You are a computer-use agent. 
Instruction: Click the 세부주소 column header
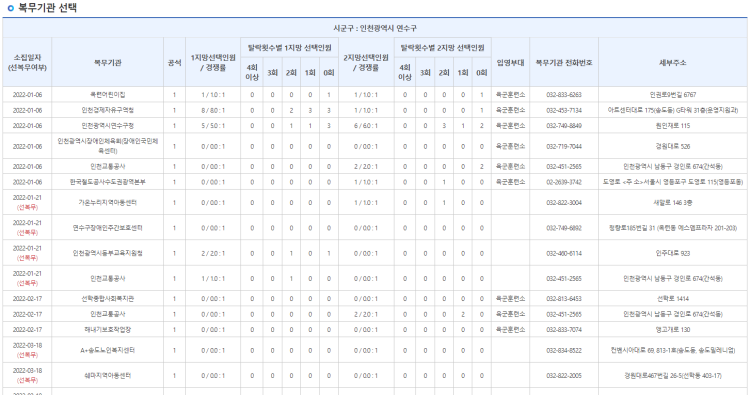[673, 63]
